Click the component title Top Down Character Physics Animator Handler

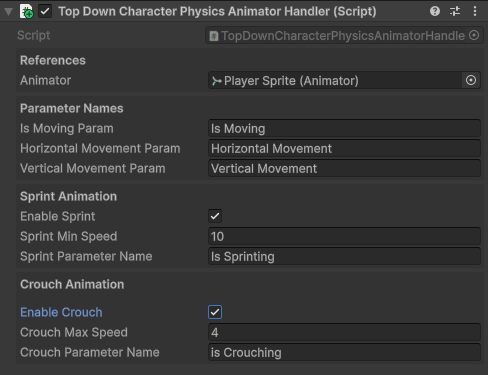pos(217,11)
